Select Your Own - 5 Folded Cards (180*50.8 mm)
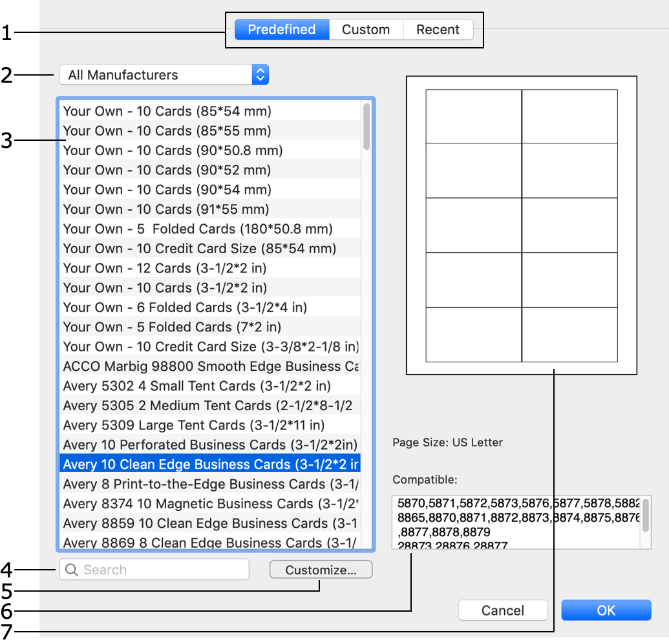Viewport: 669px width, 644px height. [x=210, y=229]
